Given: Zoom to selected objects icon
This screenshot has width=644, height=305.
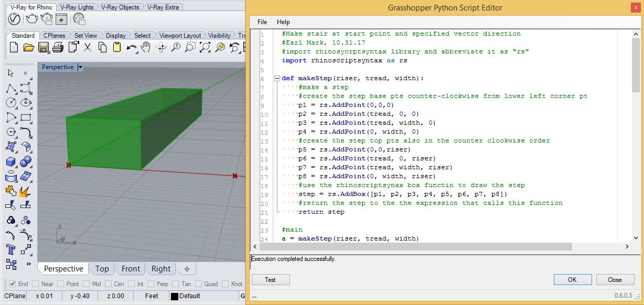Looking at the screenshot, I should click(x=220, y=48).
